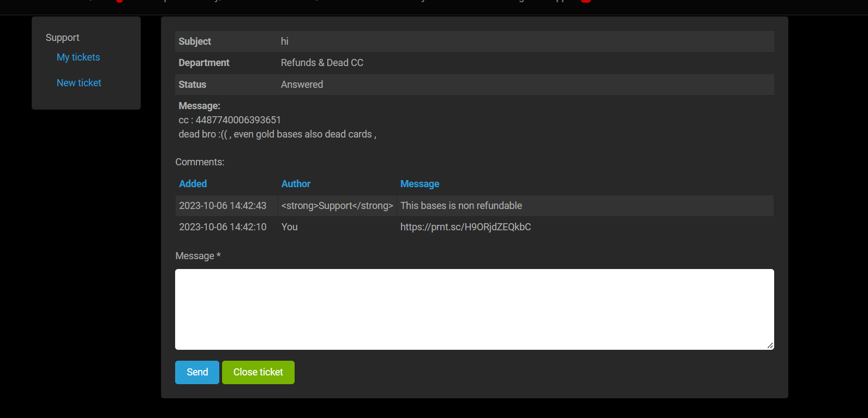
Task: Focus the Message reply text area
Action: 475,309
